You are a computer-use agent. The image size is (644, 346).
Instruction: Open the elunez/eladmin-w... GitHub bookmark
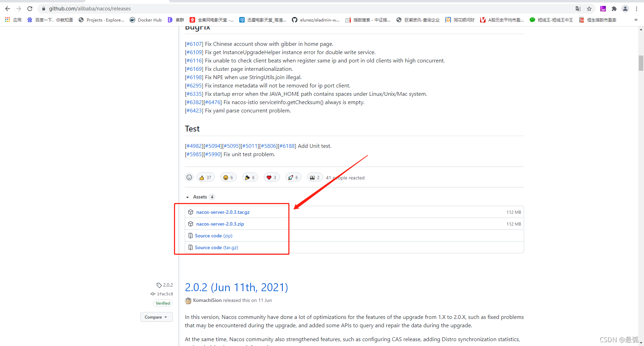pos(315,20)
